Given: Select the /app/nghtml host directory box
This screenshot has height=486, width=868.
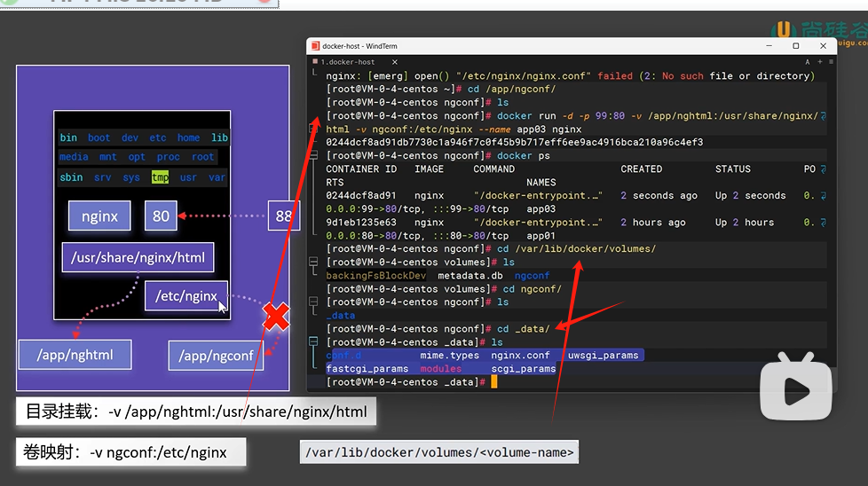Looking at the screenshot, I should point(75,355).
